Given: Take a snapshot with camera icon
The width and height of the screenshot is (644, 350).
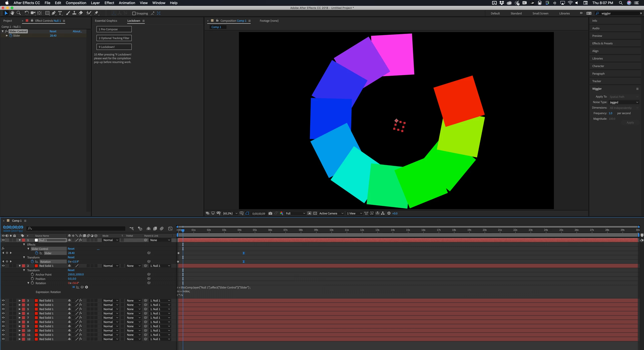Looking at the screenshot, I should tap(270, 213).
